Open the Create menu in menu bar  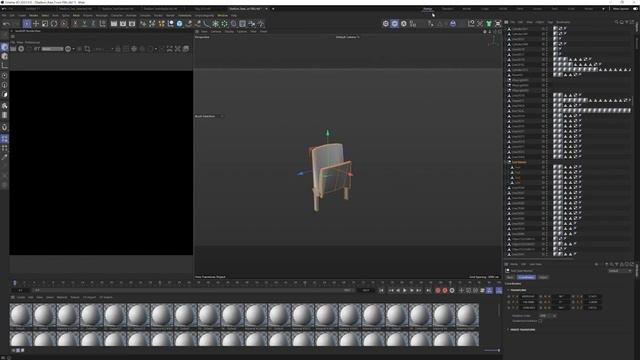[x=22, y=16]
